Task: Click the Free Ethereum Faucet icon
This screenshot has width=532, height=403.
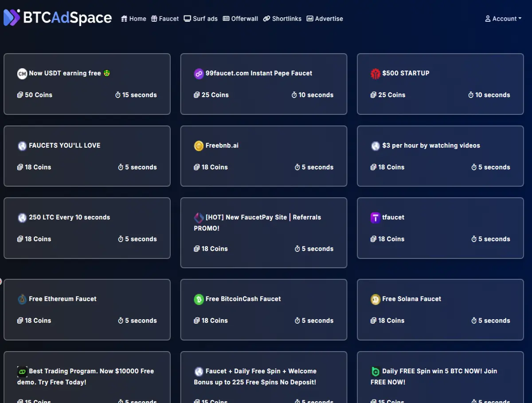Action: (x=22, y=299)
